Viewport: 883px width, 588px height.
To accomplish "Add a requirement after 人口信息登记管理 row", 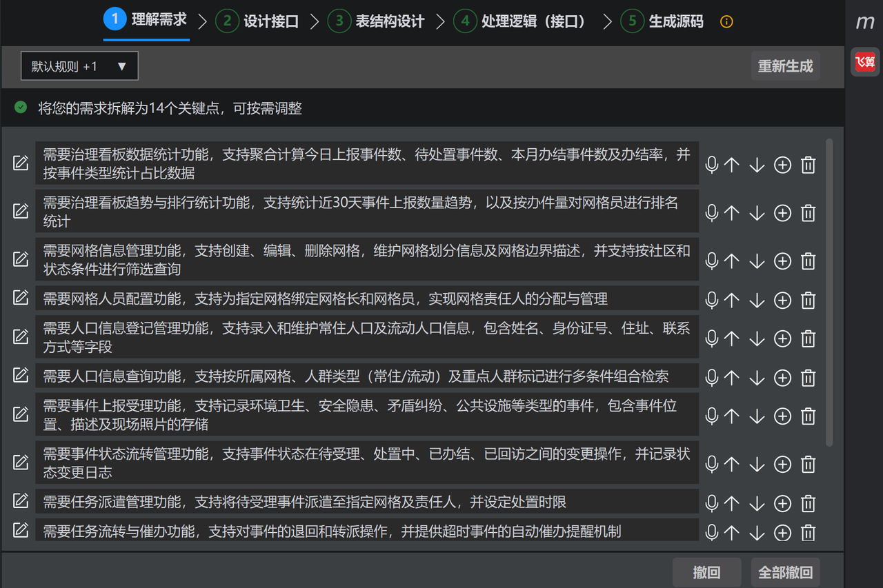I will (782, 338).
